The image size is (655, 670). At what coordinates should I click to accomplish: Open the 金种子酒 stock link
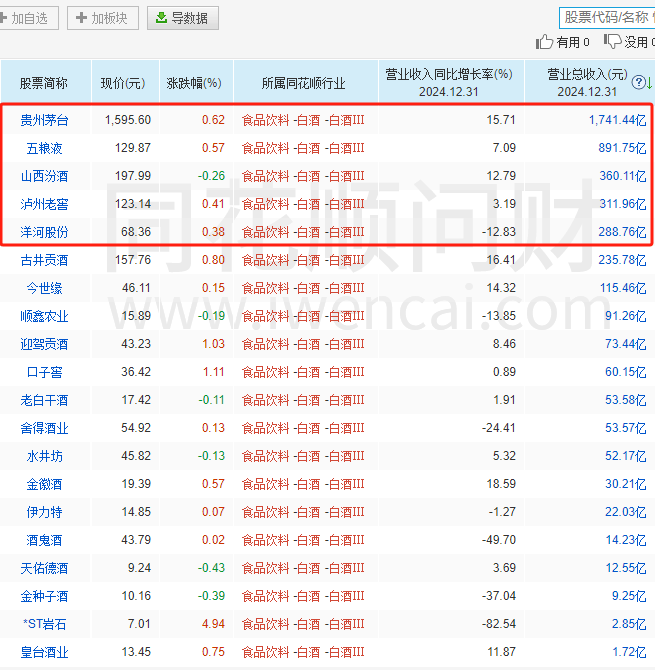(44, 596)
